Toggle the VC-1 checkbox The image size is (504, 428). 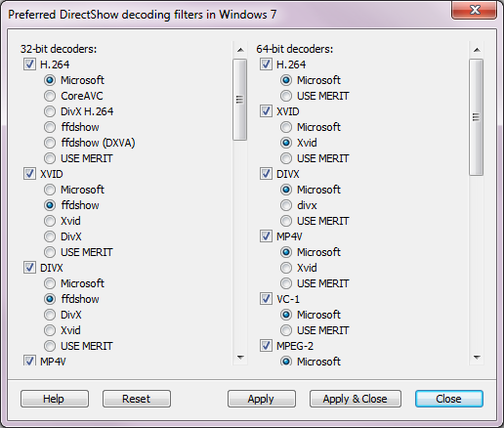pyautogui.click(x=266, y=299)
